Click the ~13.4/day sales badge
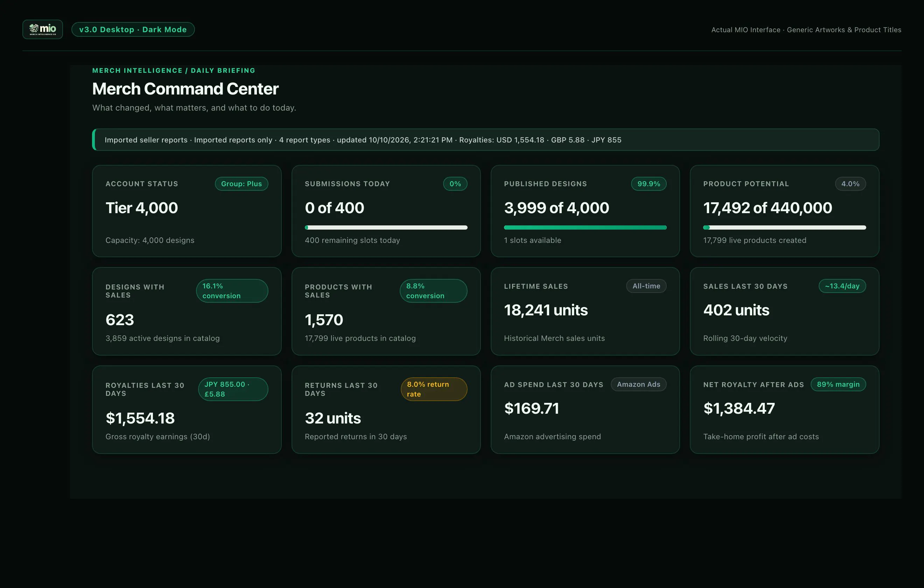This screenshot has height=588, width=924. [x=842, y=286]
